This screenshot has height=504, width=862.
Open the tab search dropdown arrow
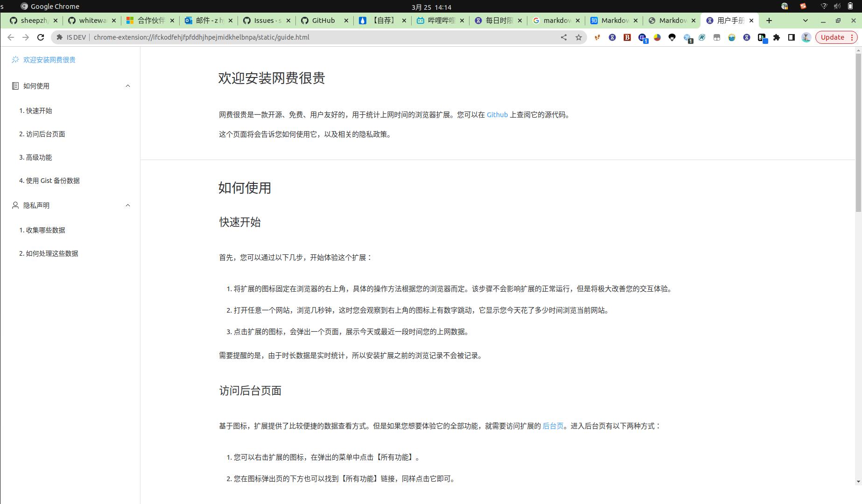(805, 21)
